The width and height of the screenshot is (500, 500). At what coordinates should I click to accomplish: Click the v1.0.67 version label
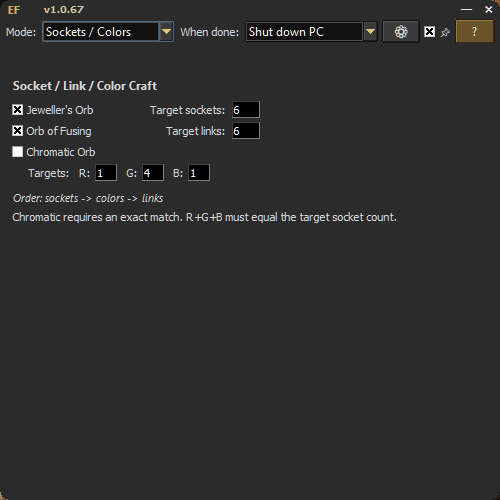pos(64,10)
